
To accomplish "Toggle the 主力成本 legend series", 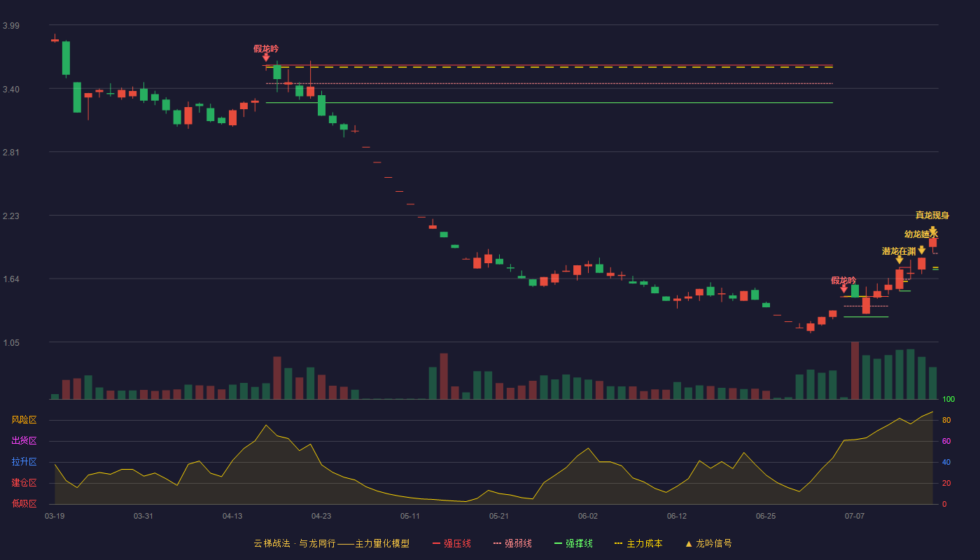I will [x=638, y=543].
